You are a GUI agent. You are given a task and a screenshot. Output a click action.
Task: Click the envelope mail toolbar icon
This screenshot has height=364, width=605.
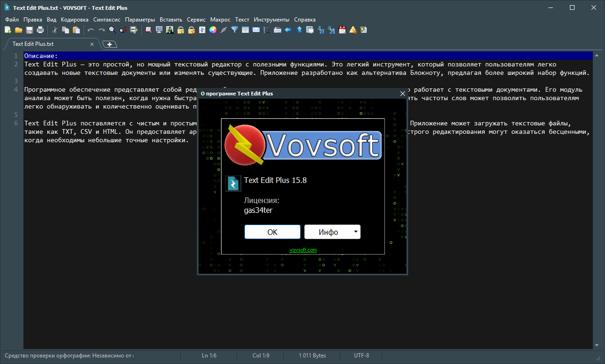[x=256, y=30]
